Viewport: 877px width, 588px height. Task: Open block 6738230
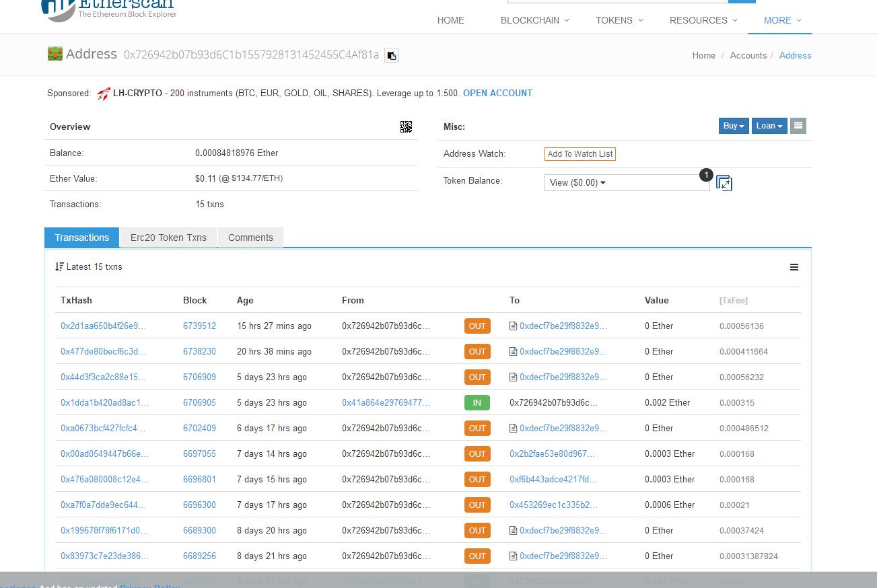pos(199,352)
